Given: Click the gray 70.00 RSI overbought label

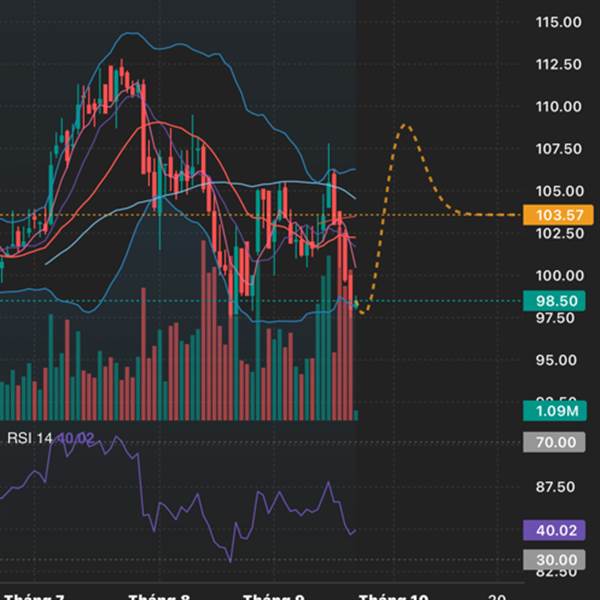Looking at the screenshot, I should coord(554,442).
